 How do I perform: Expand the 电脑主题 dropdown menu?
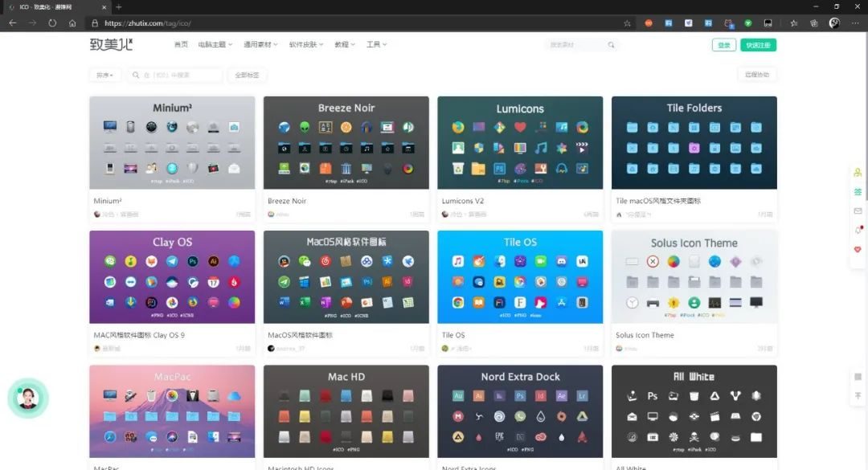[215, 45]
